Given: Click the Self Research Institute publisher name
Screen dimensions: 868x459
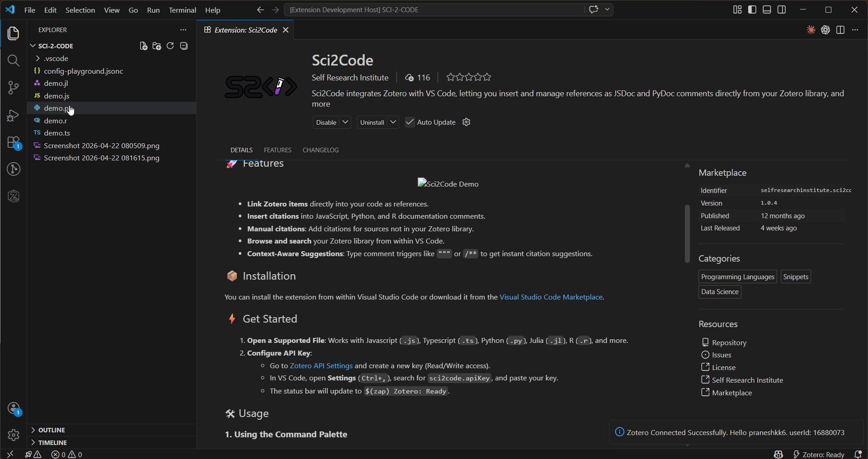Looking at the screenshot, I should click(x=350, y=78).
